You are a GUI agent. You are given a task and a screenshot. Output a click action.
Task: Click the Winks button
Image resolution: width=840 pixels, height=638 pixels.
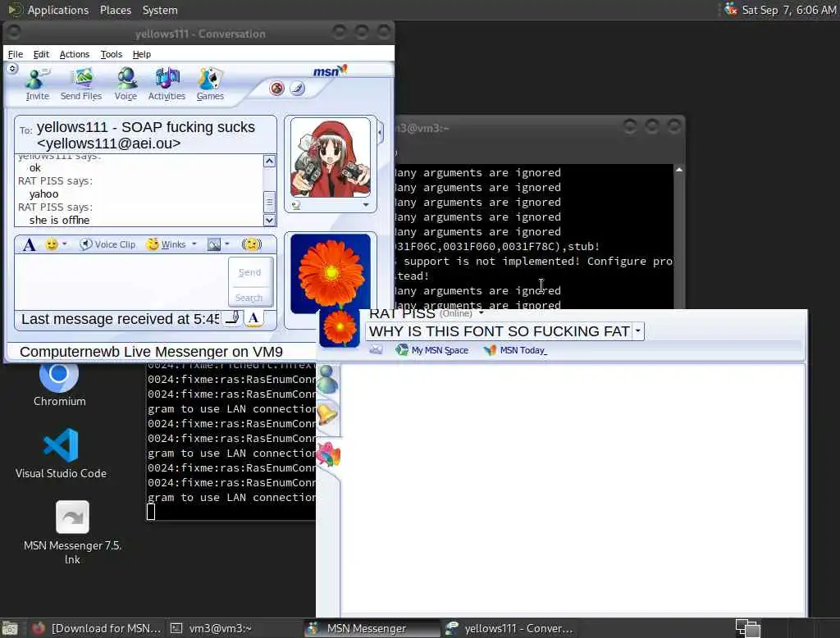(167, 244)
